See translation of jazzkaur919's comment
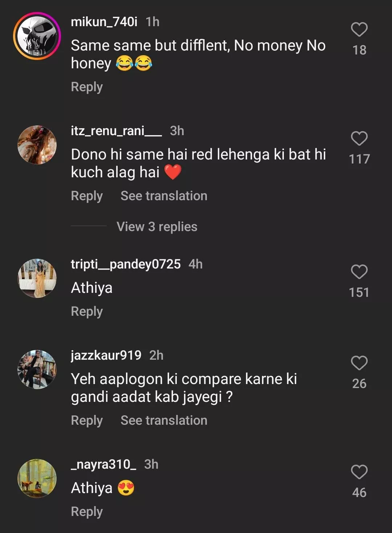Image resolution: width=392 pixels, height=533 pixels. point(164,420)
